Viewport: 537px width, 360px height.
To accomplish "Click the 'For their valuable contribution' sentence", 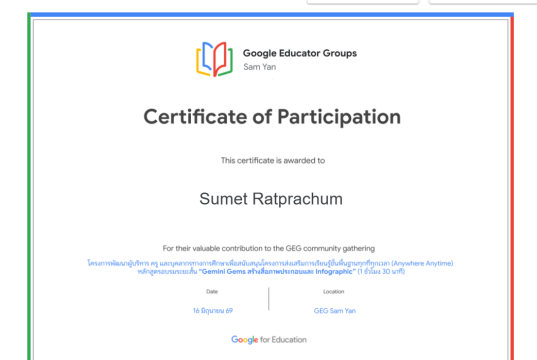I will (269, 248).
